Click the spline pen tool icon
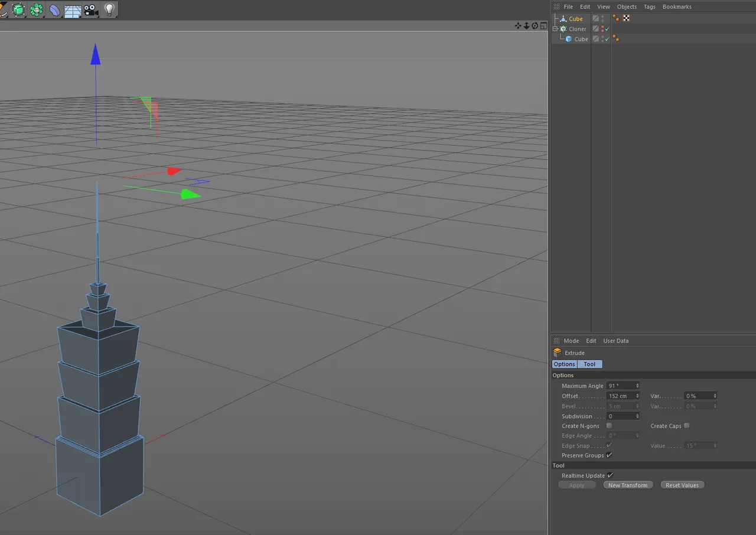Image resolution: width=756 pixels, height=535 pixels. point(3,10)
